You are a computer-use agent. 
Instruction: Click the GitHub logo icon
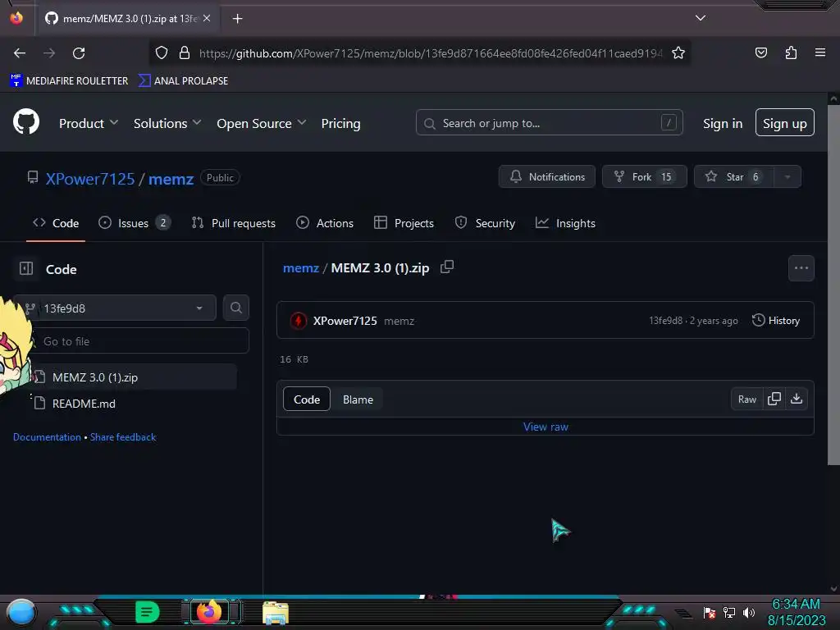click(x=26, y=122)
